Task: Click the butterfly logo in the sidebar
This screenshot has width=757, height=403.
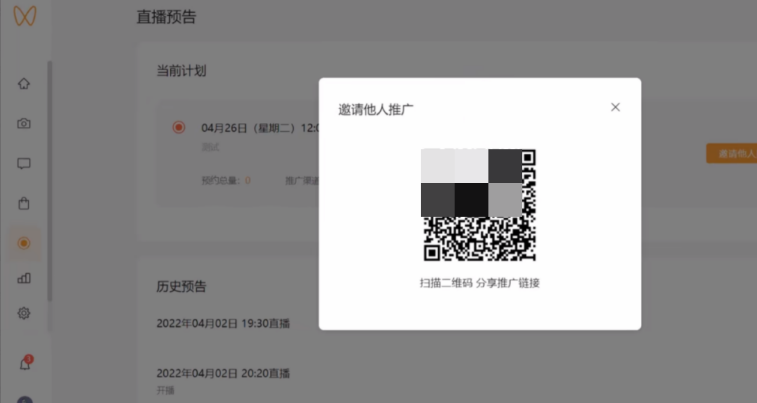Action: [x=25, y=15]
